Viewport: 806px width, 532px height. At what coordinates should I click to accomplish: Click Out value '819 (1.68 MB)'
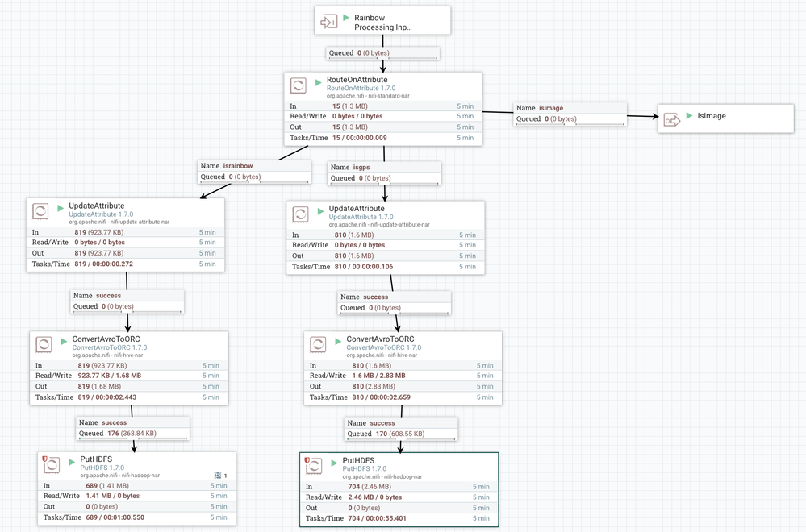(x=99, y=386)
